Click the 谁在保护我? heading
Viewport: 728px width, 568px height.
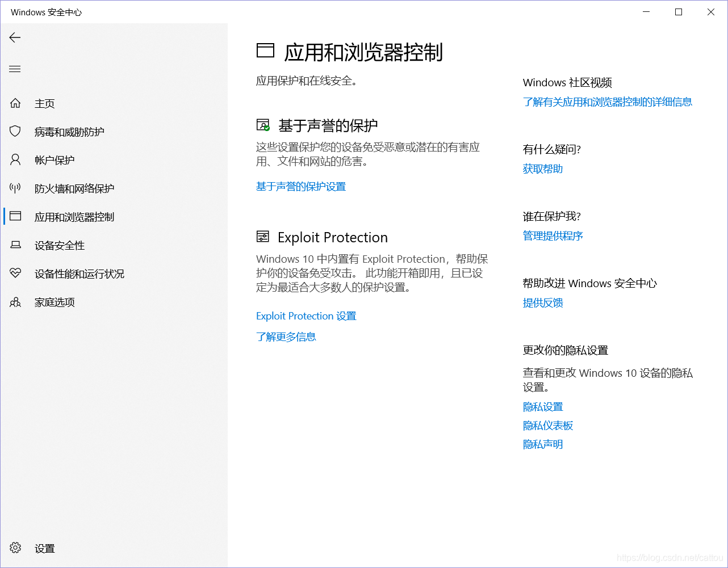(552, 217)
